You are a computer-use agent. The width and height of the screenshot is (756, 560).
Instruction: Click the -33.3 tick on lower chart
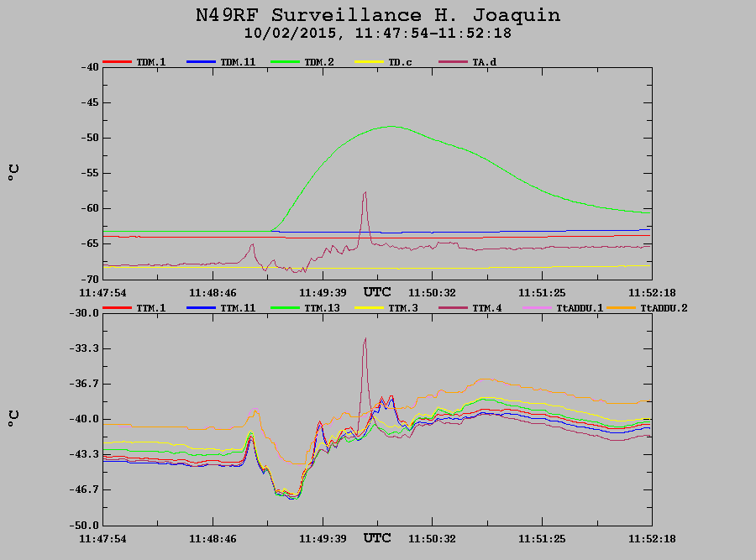tap(84, 348)
